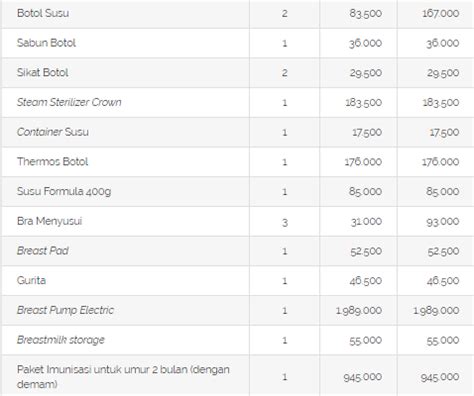The width and height of the screenshot is (474, 396).
Task: Select the Botol Susu item name
Action: 43,13
